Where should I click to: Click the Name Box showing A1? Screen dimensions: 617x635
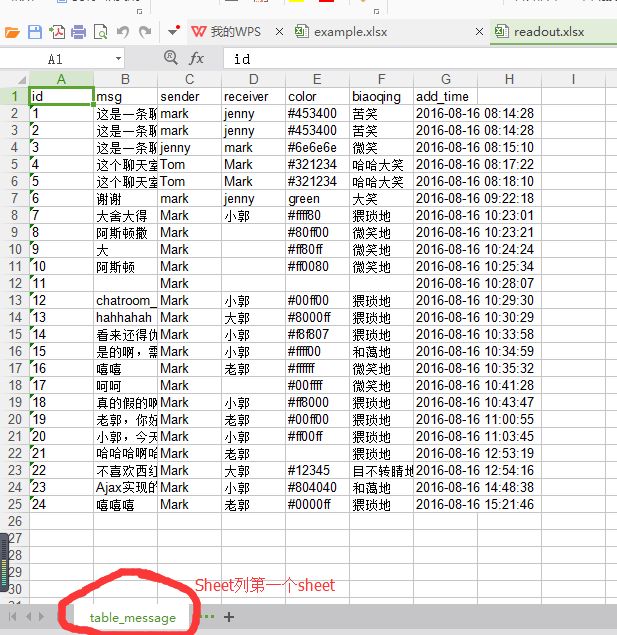tap(57, 59)
